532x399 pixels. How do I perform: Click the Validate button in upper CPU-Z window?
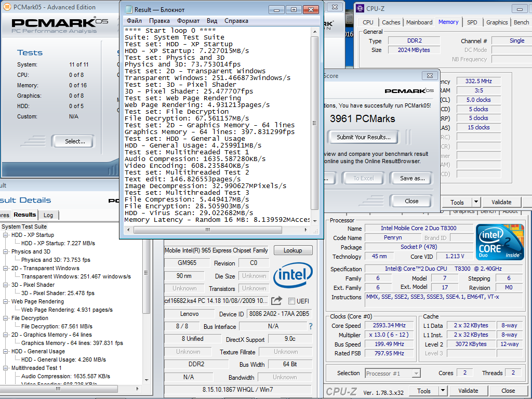pos(501,202)
